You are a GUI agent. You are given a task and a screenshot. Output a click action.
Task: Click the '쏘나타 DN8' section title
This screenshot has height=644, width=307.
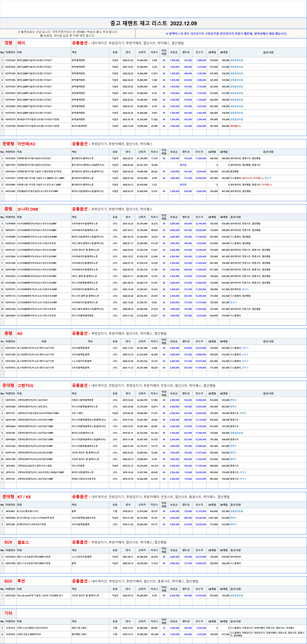point(27,209)
